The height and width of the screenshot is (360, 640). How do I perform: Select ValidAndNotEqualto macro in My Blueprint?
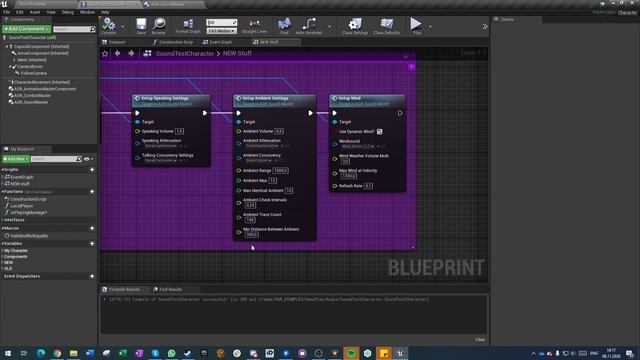(29, 236)
